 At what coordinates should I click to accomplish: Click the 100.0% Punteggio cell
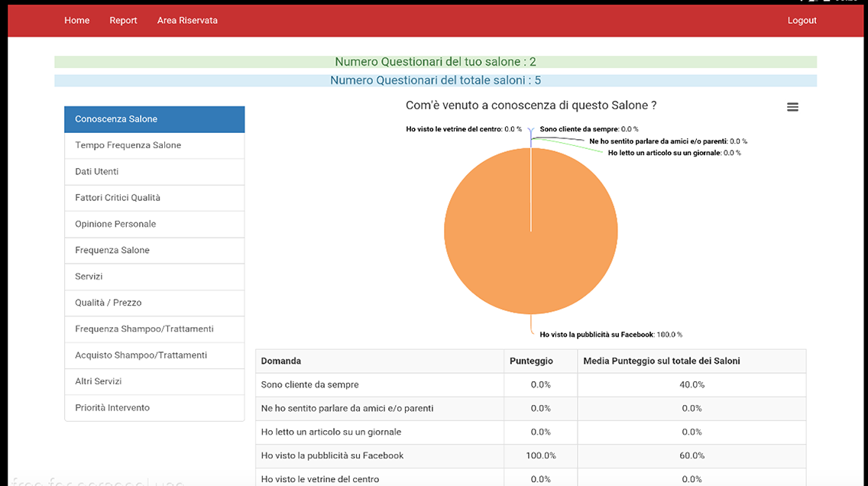point(541,455)
